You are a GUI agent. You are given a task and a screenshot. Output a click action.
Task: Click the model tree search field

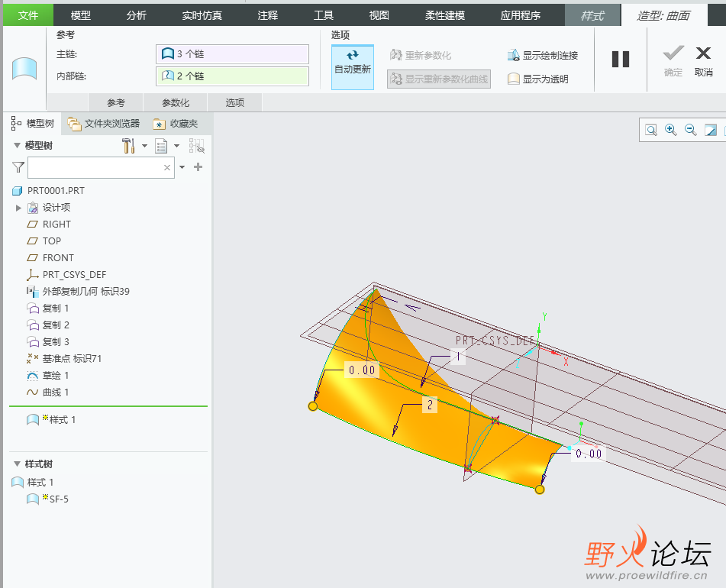pyautogui.click(x=95, y=167)
